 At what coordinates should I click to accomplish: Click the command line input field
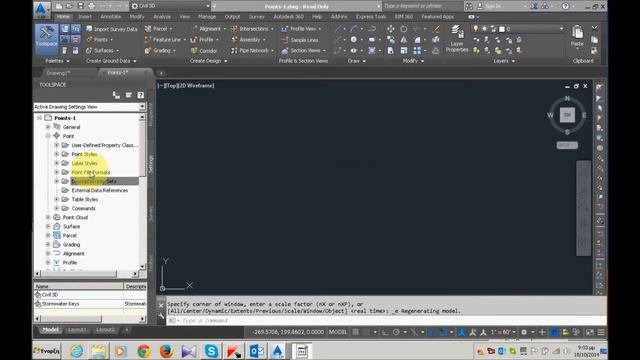[386, 320]
